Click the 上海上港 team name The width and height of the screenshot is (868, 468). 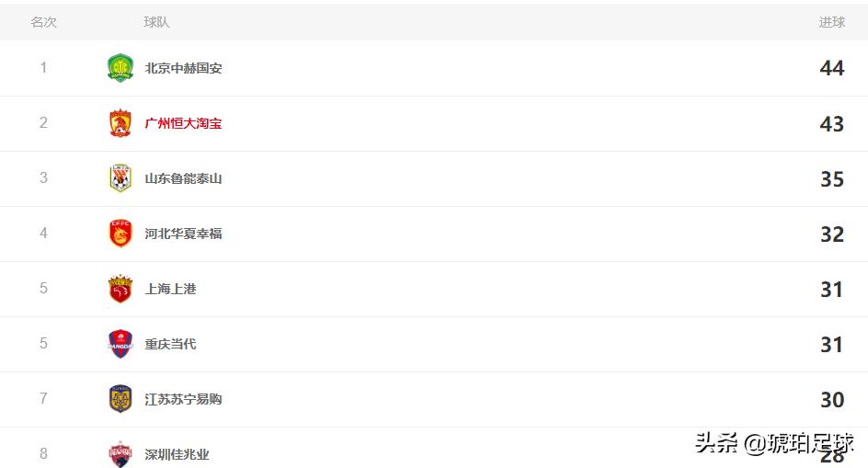(x=170, y=289)
